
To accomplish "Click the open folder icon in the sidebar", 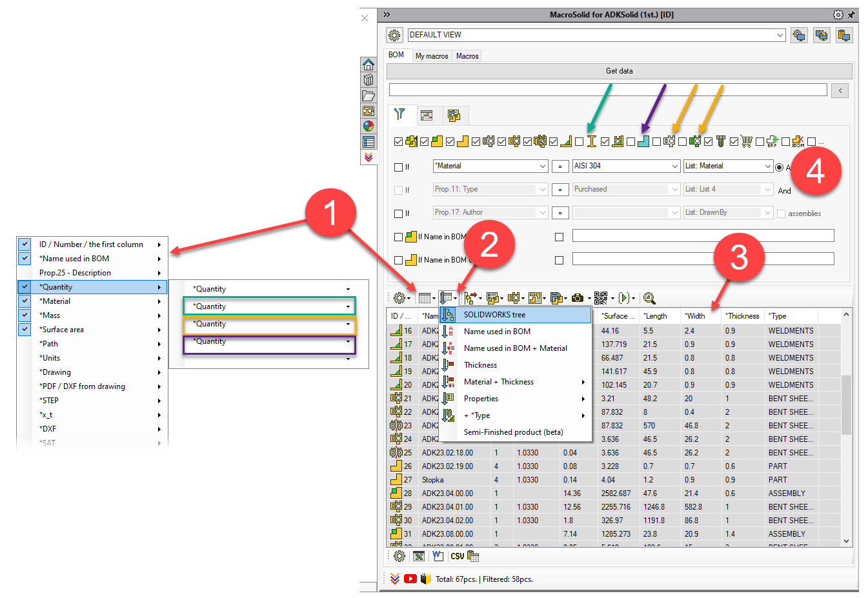I will click(368, 95).
